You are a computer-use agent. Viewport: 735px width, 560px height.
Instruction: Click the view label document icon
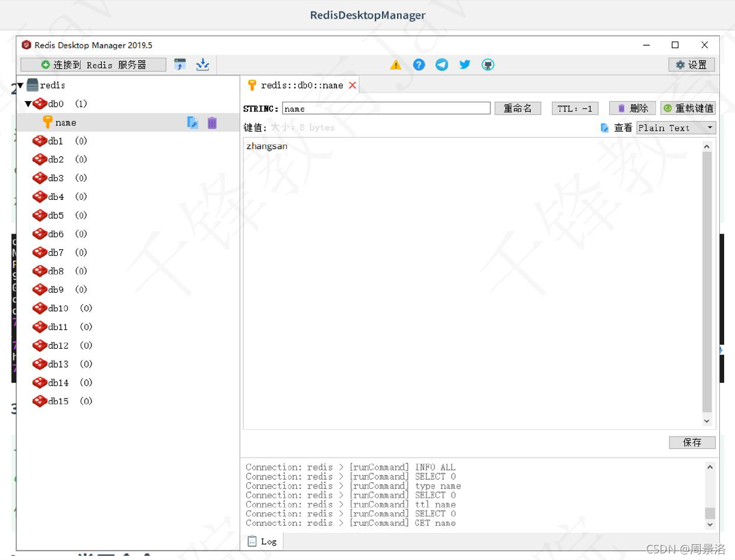tap(605, 128)
